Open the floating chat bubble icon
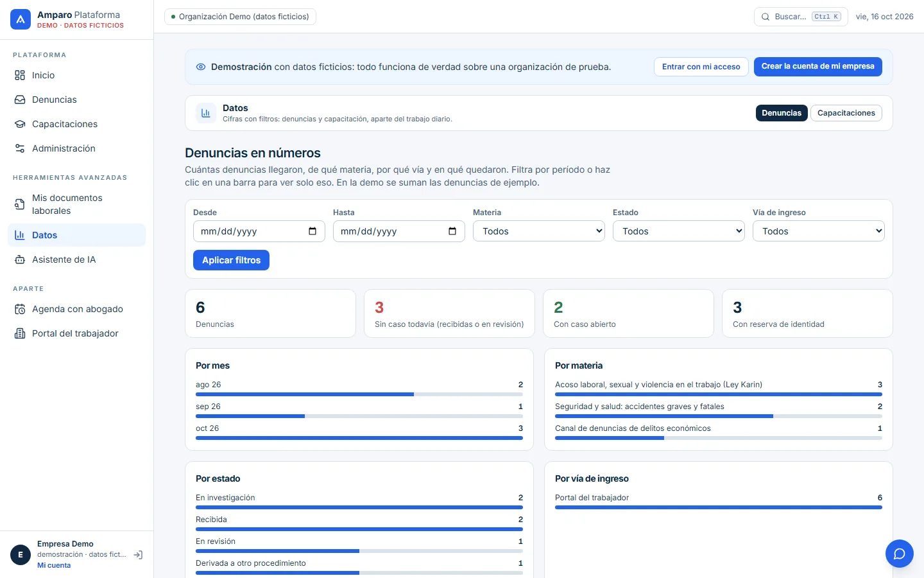The width and height of the screenshot is (924, 578). click(x=900, y=554)
